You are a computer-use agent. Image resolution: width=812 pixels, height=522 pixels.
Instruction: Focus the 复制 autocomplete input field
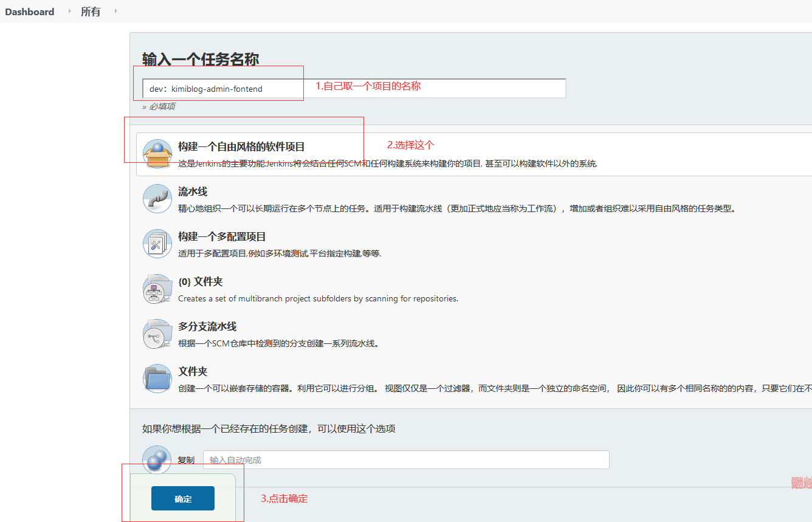pyautogui.click(x=406, y=460)
